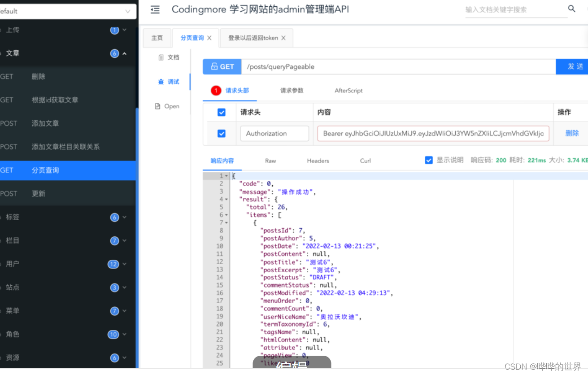This screenshot has height=375, width=588.
Task: Fold the result object at line 4
Action: [x=226, y=199]
